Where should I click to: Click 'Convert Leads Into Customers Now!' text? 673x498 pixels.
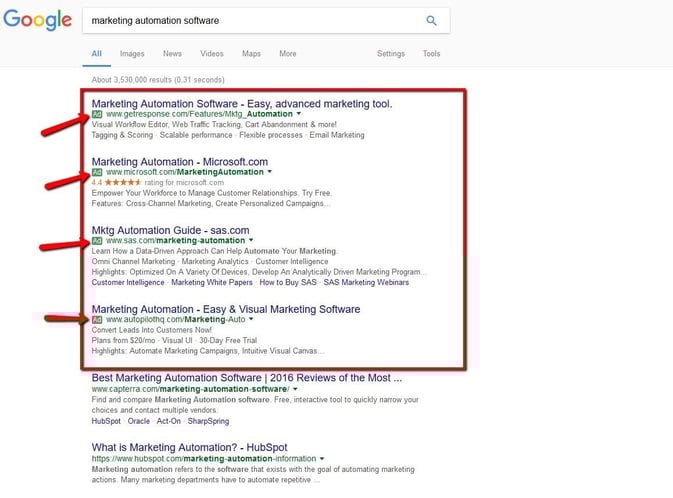[152, 330]
